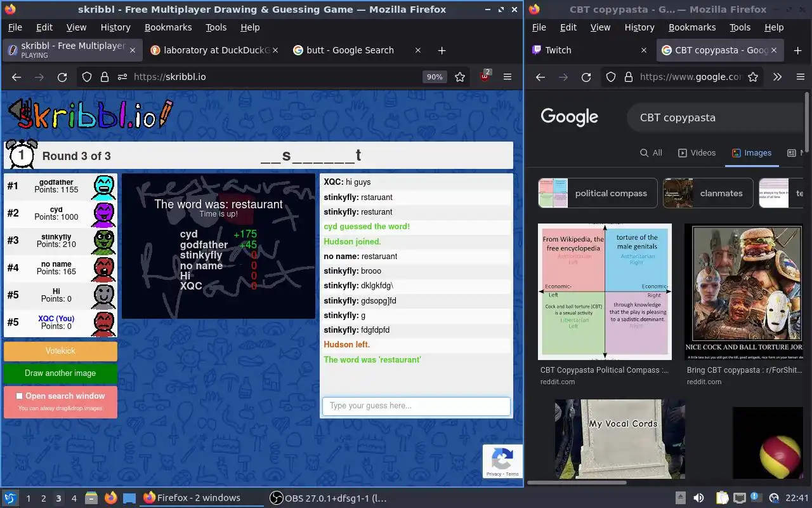Click the guess input field
Viewport: 812px width, 508px height.
pyautogui.click(x=416, y=406)
